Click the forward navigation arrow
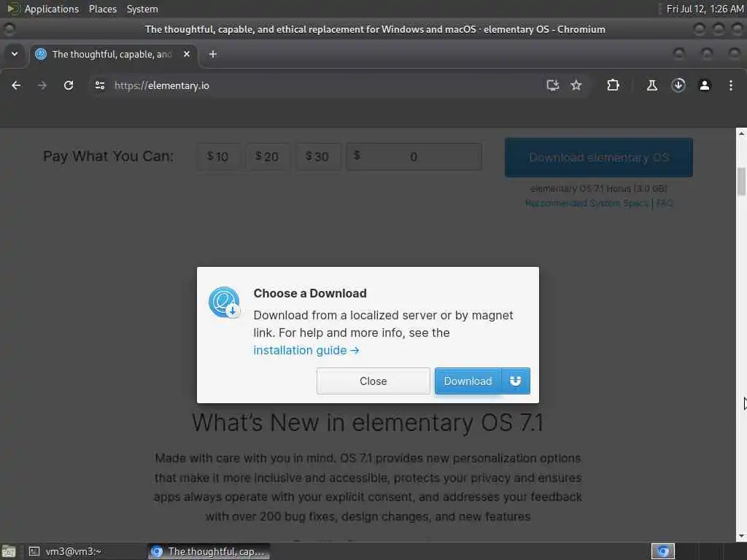Screen dimensions: 747x560 [42, 85]
